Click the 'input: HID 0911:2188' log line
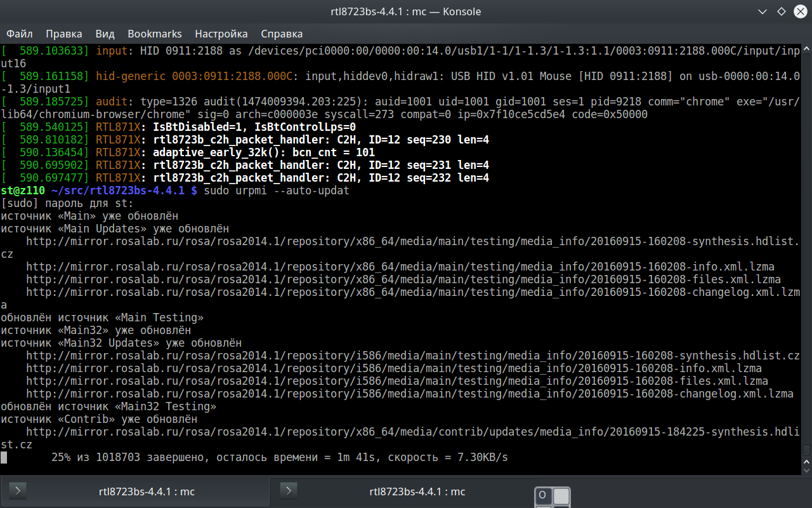The image size is (812, 508). coord(400,57)
